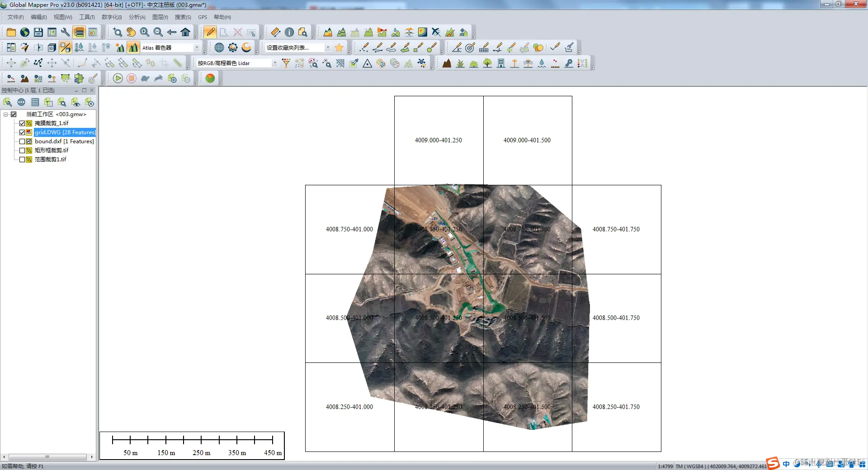Click the home full view icon

pyautogui.click(x=185, y=32)
